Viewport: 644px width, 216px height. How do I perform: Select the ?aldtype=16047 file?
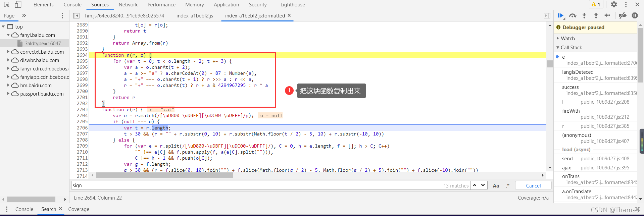43,43
